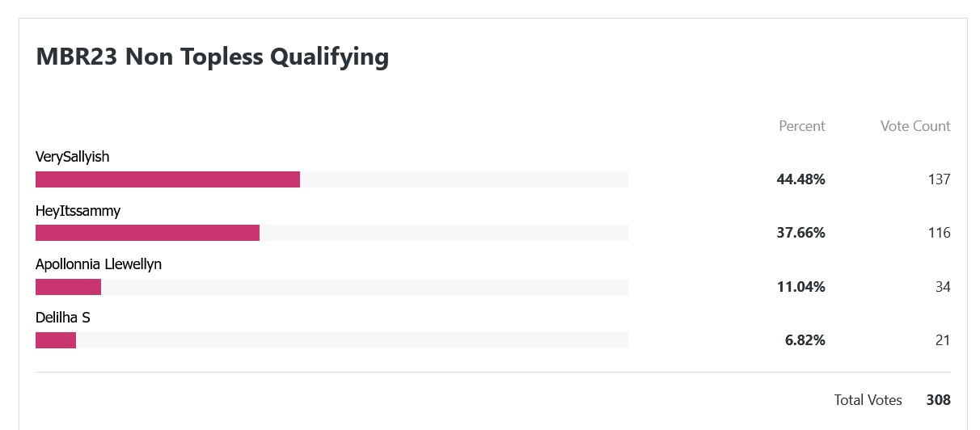Screen dimensions: 980x430
Task: Select the HeyItssammy candidate label
Action: click(78, 211)
